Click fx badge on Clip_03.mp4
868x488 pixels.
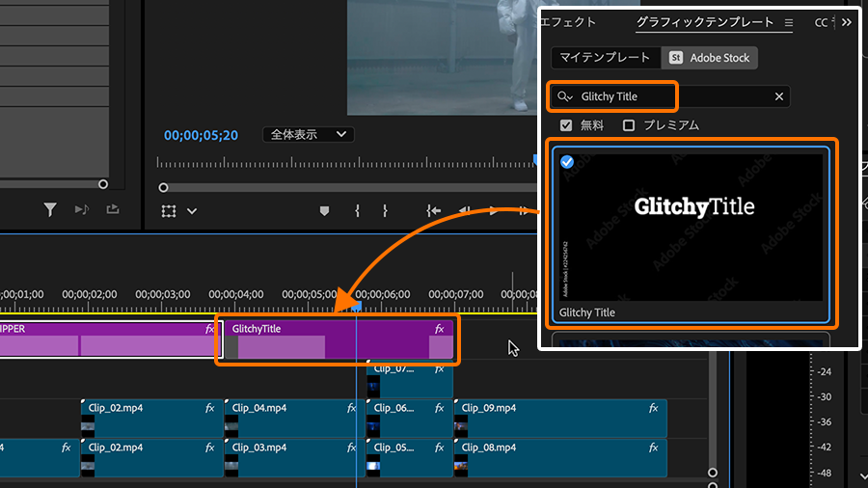click(x=351, y=447)
